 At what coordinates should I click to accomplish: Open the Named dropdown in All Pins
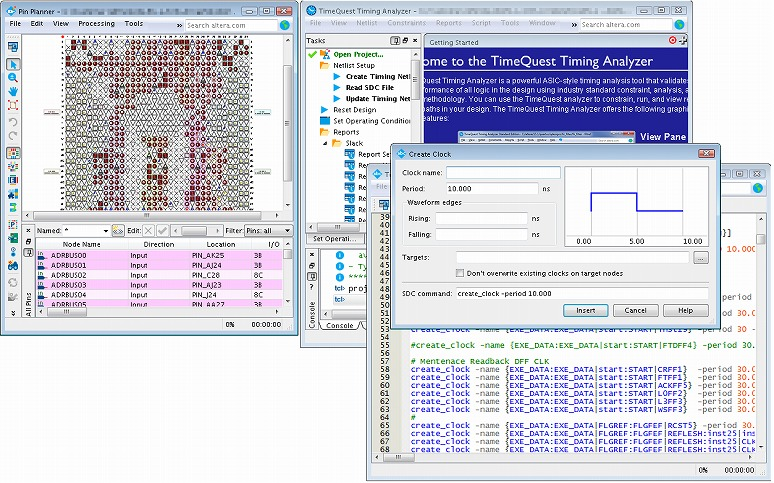click(106, 231)
